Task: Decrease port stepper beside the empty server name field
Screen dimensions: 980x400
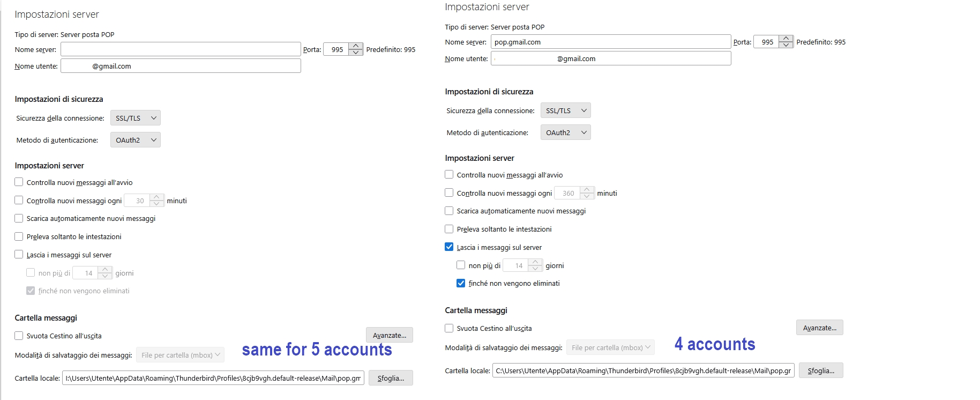Action: (356, 53)
